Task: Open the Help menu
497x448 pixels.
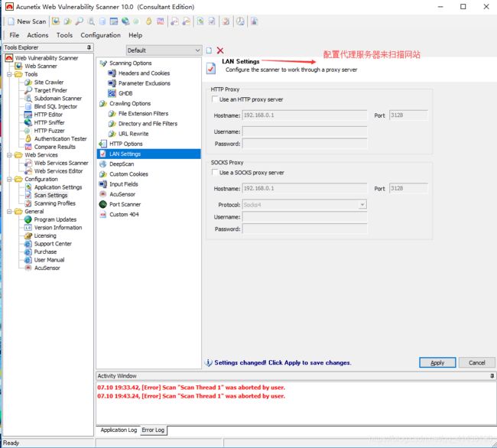Action: (135, 35)
